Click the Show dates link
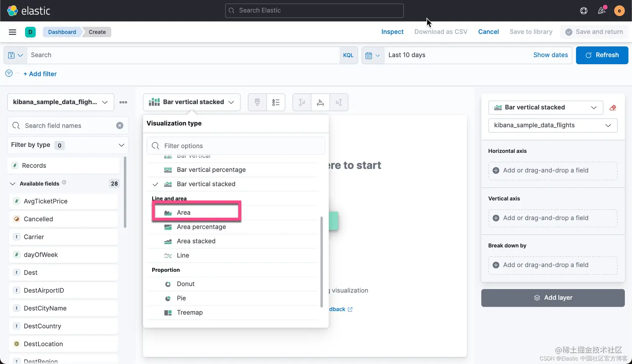The height and width of the screenshot is (364, 632). tap(550, 55)
